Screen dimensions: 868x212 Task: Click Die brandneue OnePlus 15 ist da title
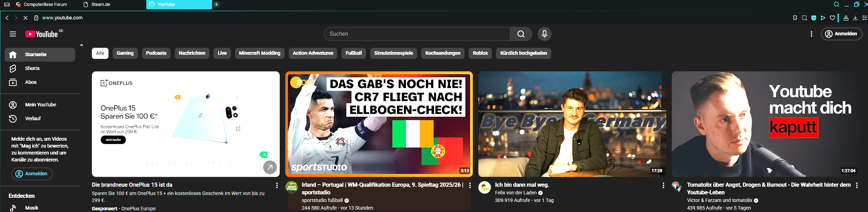[132, 185]
